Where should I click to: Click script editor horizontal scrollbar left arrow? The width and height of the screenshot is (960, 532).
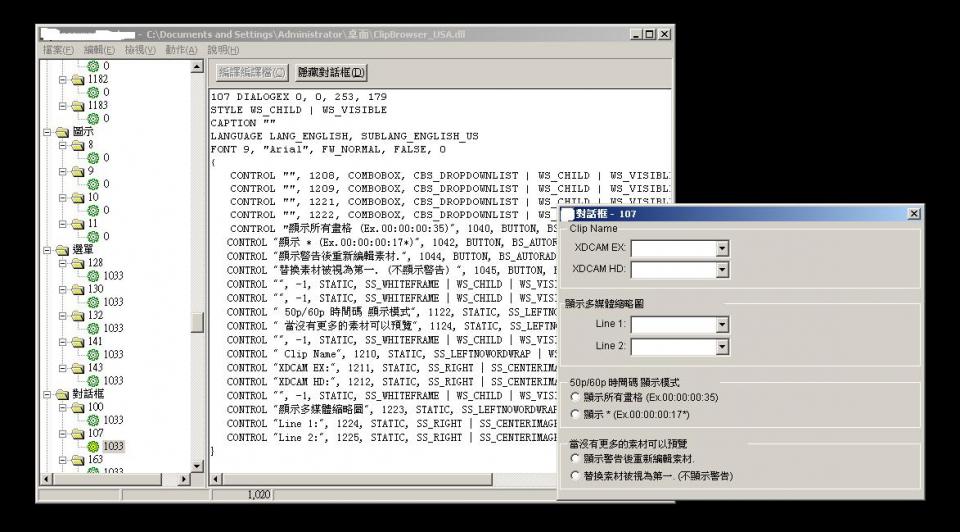click(216, 479)
